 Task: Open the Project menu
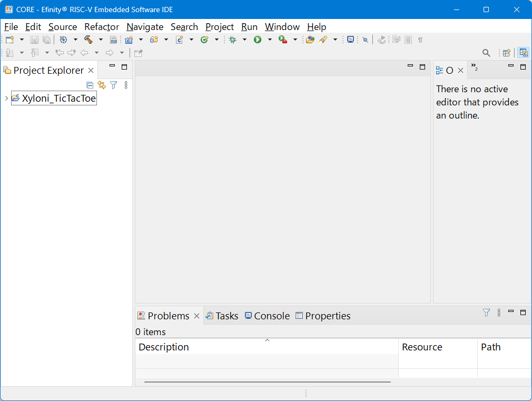tap(219, 27)
